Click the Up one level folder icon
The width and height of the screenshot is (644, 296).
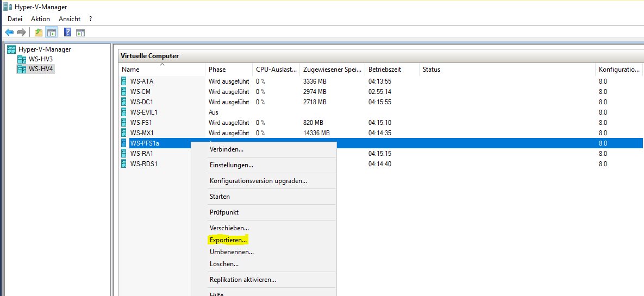click(39, 32)
